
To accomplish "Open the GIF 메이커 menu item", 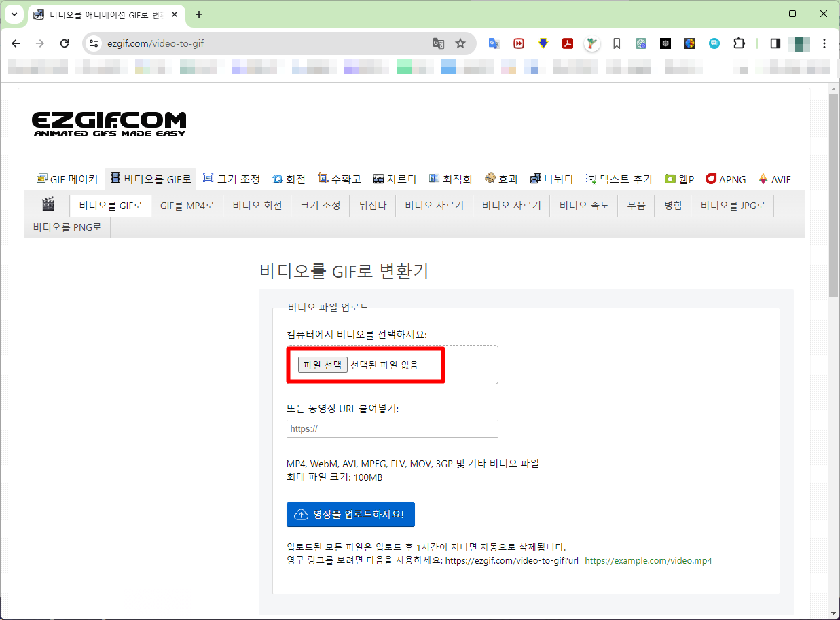I will coord(67,179).
